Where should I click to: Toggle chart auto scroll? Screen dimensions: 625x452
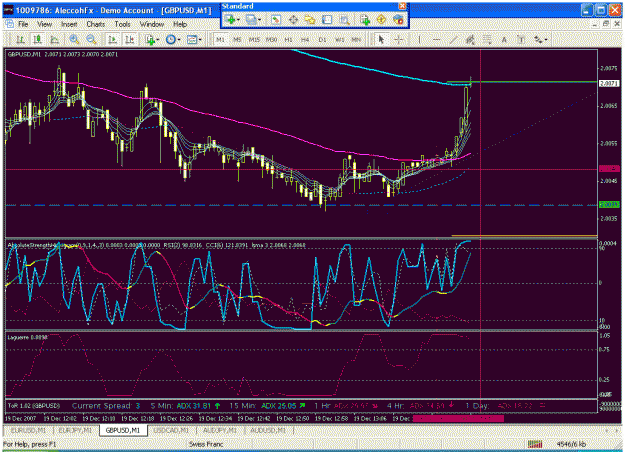(112, 39)
